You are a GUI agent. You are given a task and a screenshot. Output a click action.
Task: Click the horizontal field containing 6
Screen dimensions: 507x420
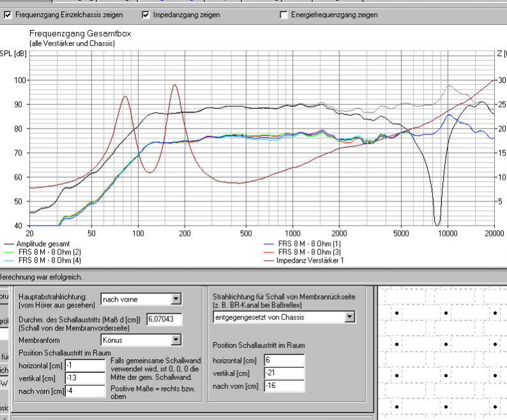(284, 361)
